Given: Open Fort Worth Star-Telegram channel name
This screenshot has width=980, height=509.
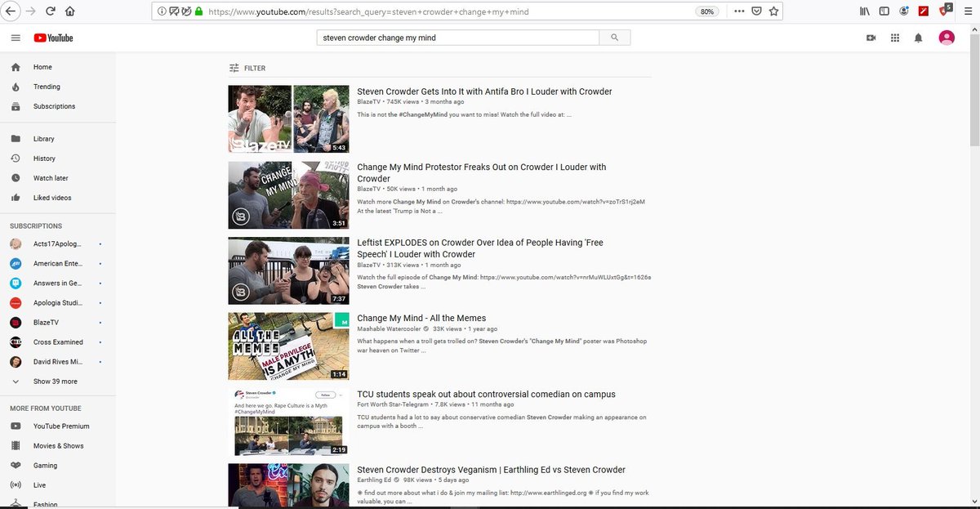Looking at the screenshot, I should (393, 404).
